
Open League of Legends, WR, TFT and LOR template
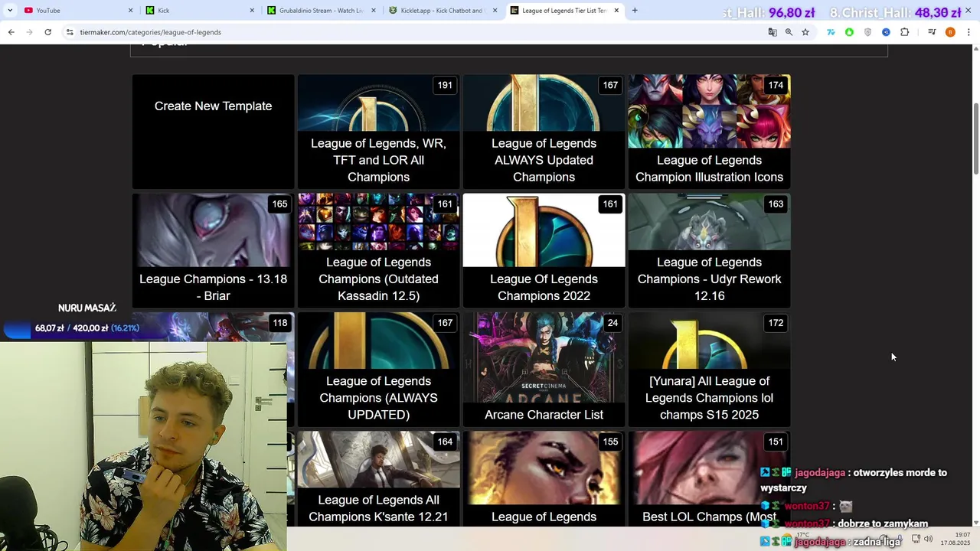coord(378,132)
